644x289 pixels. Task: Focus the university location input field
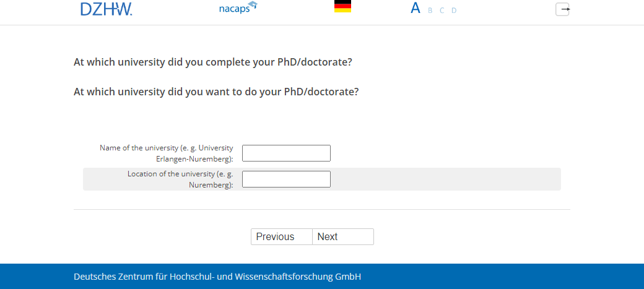286,179
